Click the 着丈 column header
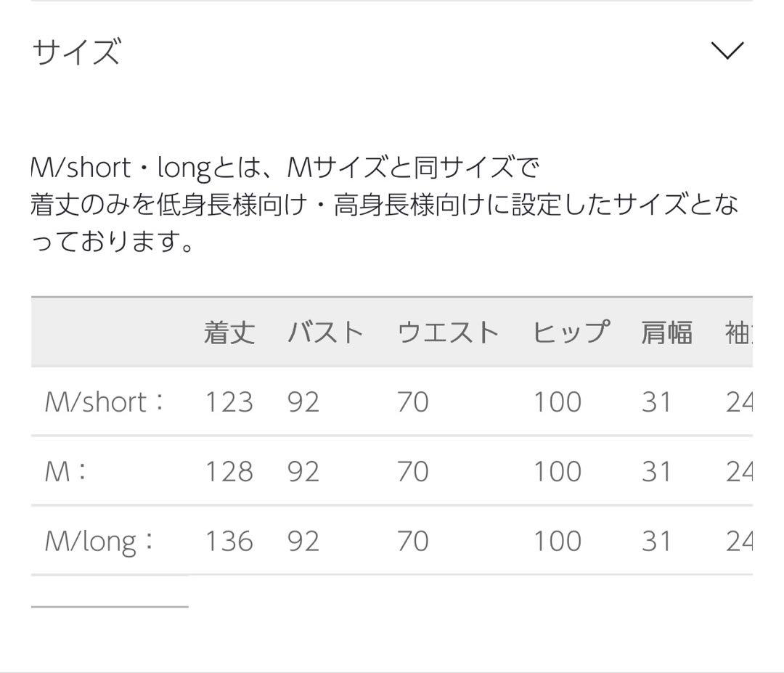 click(x=228, y=332)
